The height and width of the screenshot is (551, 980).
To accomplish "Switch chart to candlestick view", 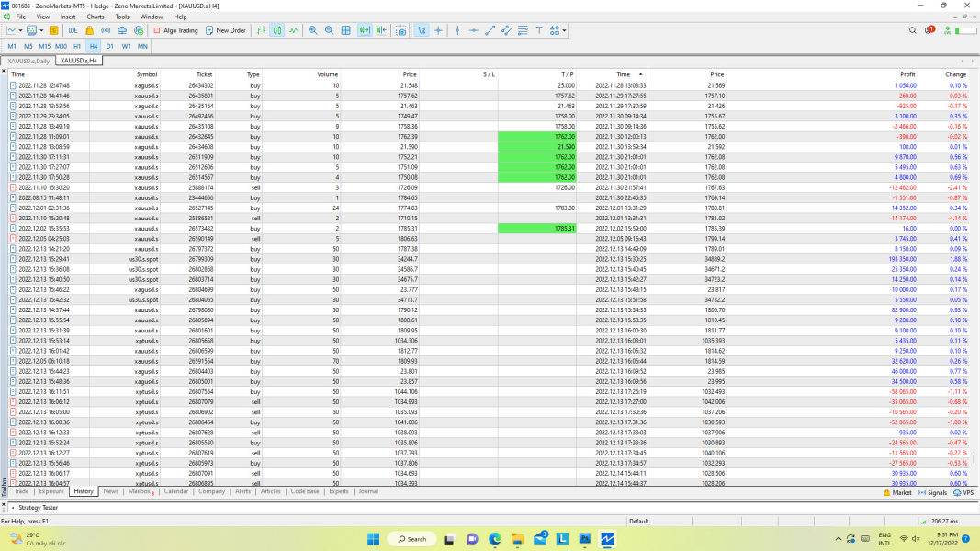I will coord(277,30).
